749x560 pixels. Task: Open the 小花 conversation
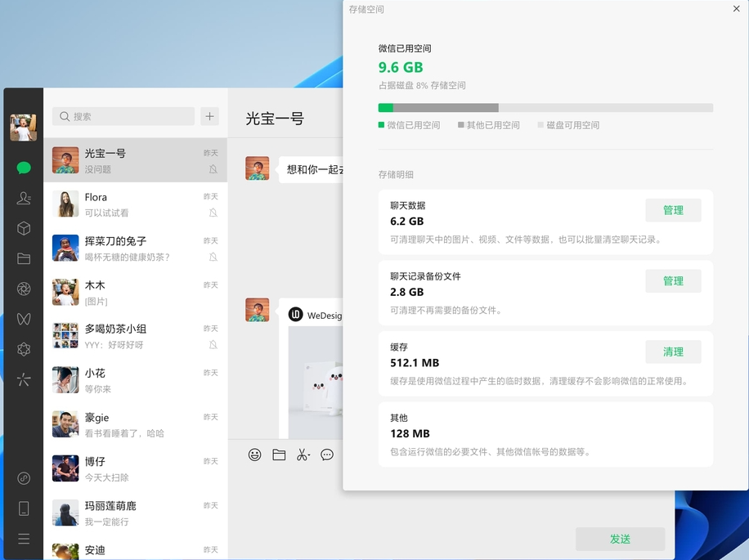coord(135,380)
